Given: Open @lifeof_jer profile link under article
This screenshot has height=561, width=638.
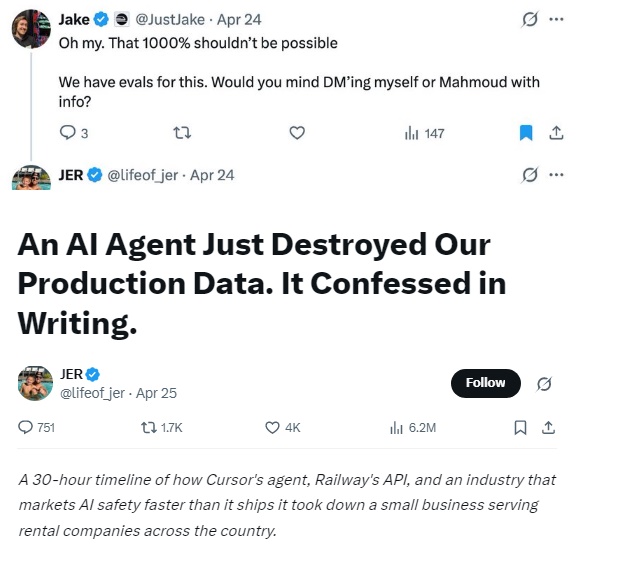Looking at the screenshot, I should [94, 393].
